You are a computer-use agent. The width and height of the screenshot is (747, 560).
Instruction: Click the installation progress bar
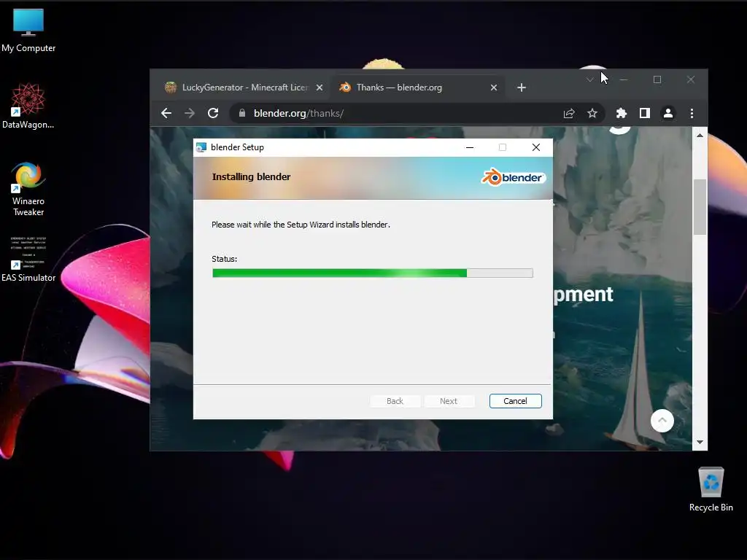373,273
